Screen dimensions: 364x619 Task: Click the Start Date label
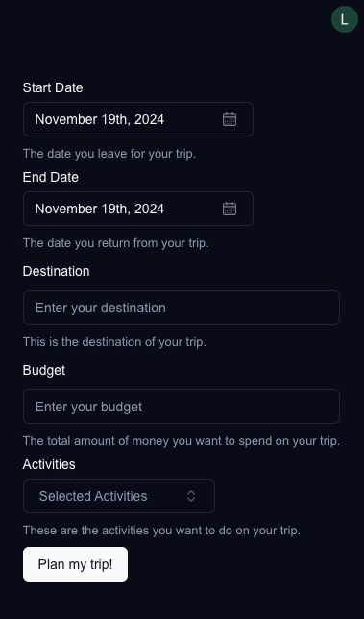click(53, 87)
